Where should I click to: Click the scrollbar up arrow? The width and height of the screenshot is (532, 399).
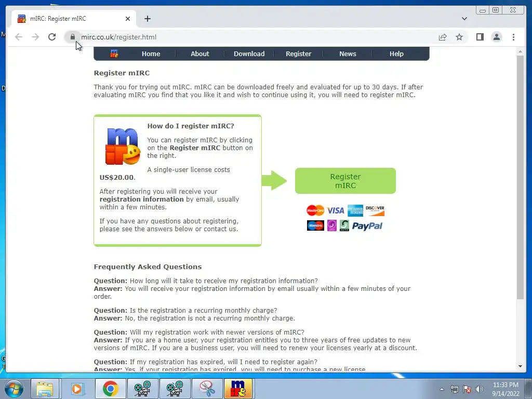click(521, 52)
